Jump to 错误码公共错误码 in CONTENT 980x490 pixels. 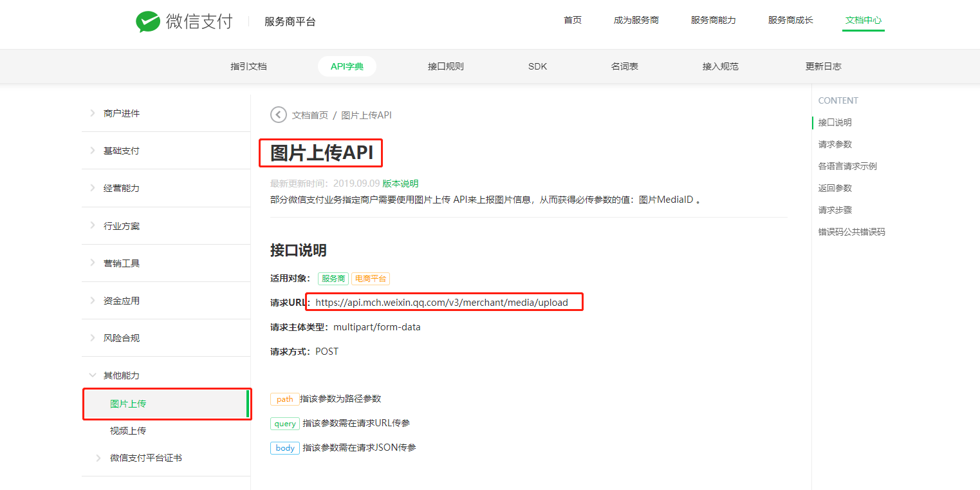852,232
